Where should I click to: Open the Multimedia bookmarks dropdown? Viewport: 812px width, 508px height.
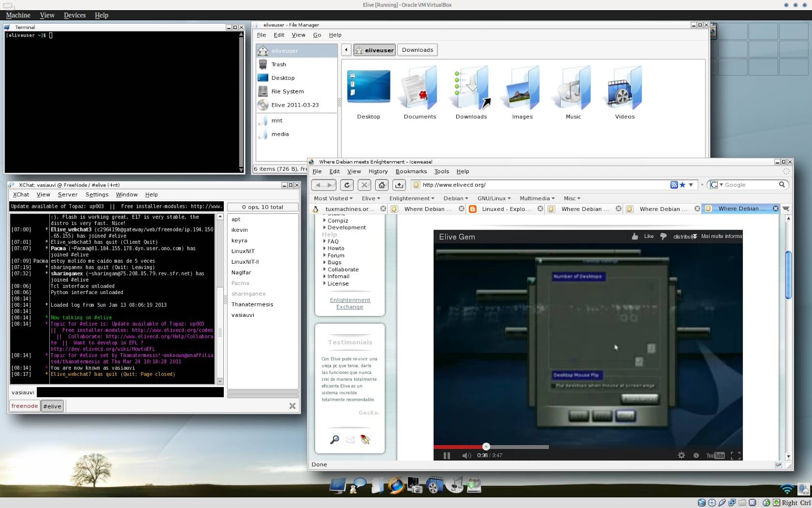(537, 198)
